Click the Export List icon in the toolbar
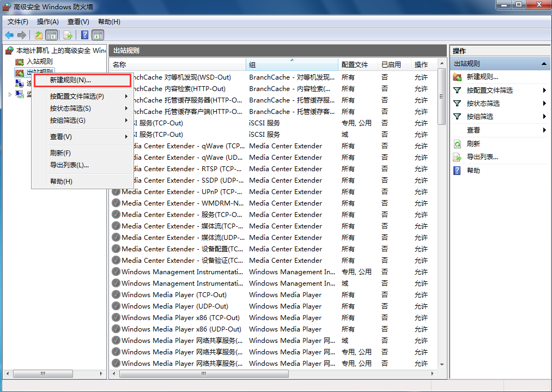552x392 pixels. click(68, 35)
